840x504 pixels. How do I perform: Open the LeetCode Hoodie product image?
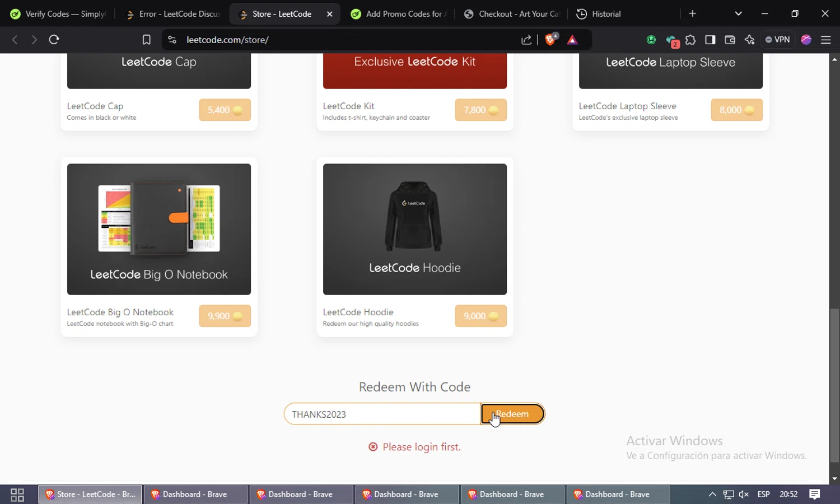pos(415,229)
